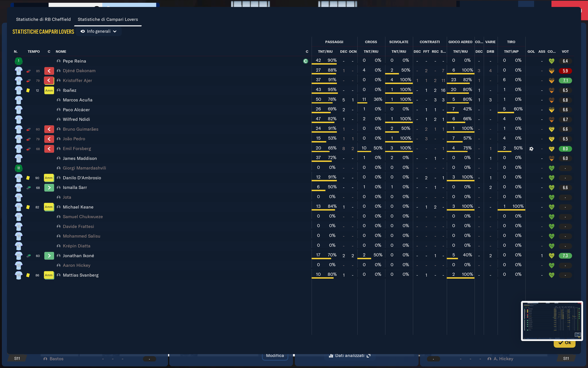Click the Modifica button in the background window
Viewport: 588px width, 368px height.
275,356
